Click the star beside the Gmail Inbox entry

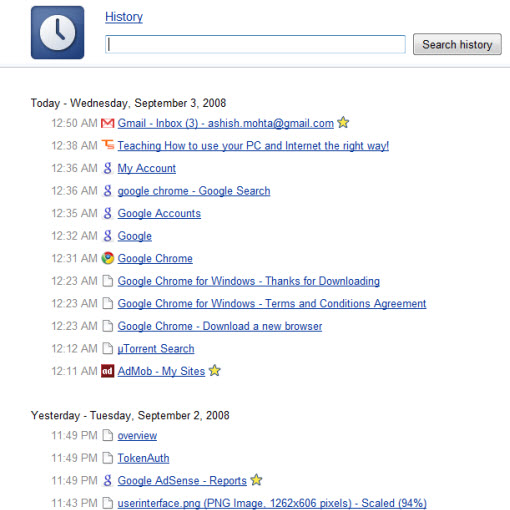343,122
